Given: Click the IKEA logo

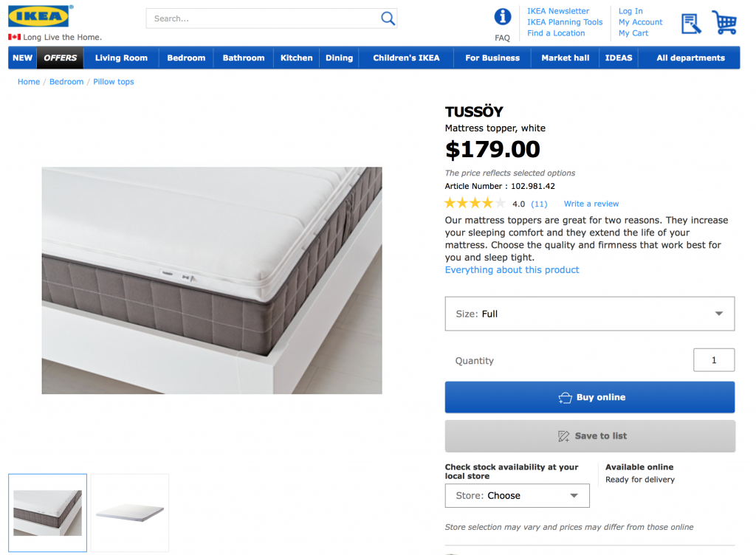Looking at the screenshot, I should click(40, 17).
